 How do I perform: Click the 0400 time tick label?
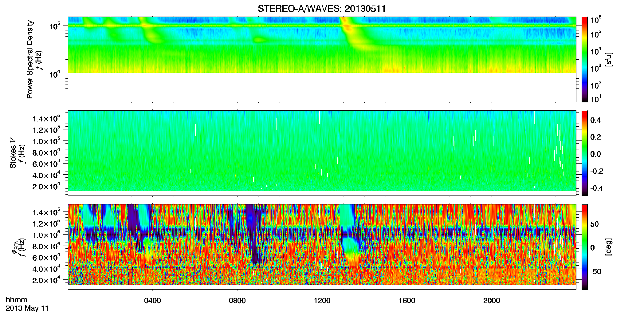point(152,300)
